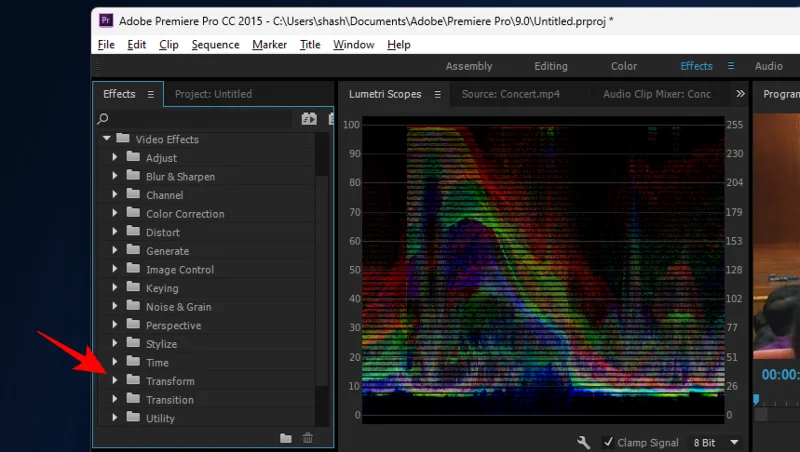Expand the Transform effects folder
The image size is (800, 452).
(x=115, y=381)
